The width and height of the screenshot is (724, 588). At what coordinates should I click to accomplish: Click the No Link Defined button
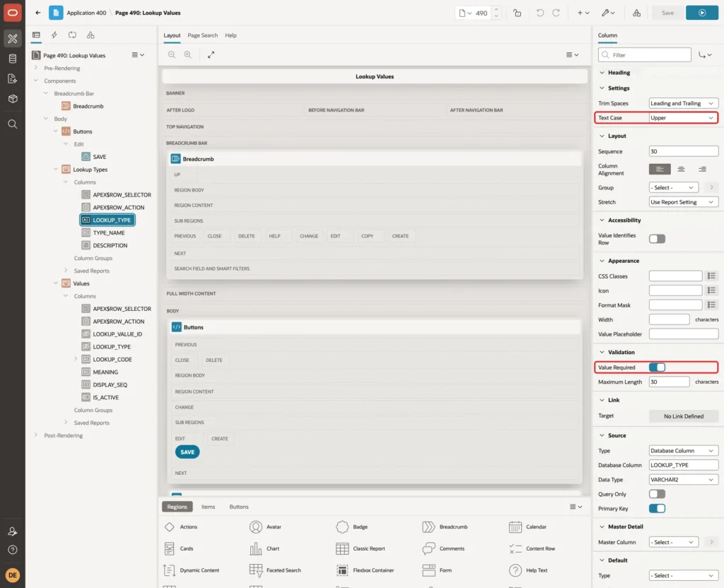point(684,416)
